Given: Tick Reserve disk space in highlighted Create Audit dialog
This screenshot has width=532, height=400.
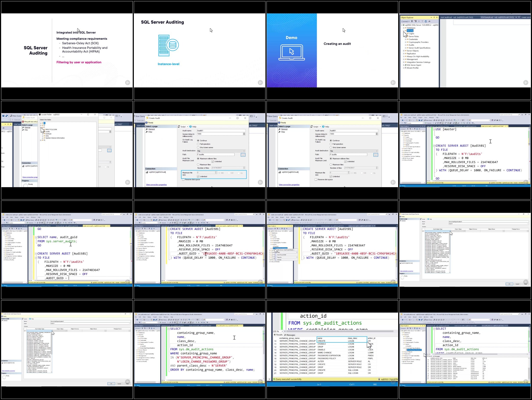Looking at the screenshot, I should tap(183, 180).
